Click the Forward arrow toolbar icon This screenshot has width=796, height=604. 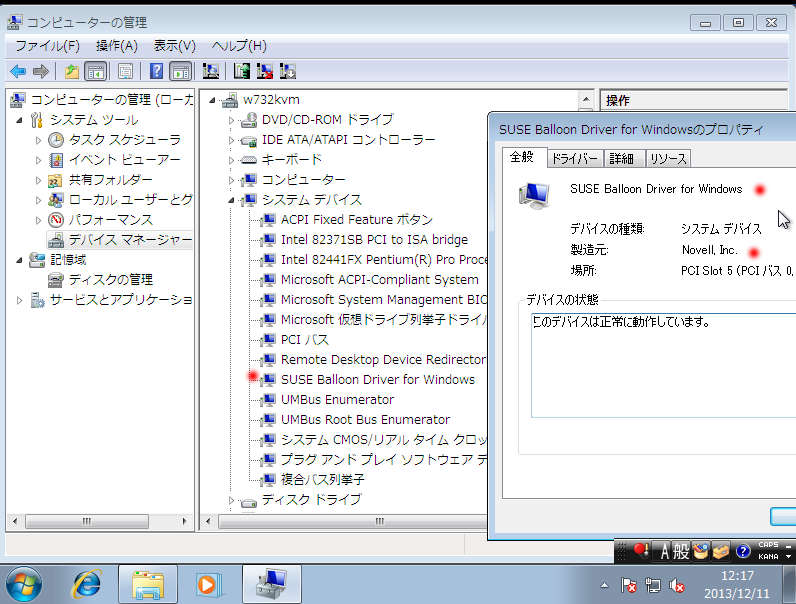41,72
